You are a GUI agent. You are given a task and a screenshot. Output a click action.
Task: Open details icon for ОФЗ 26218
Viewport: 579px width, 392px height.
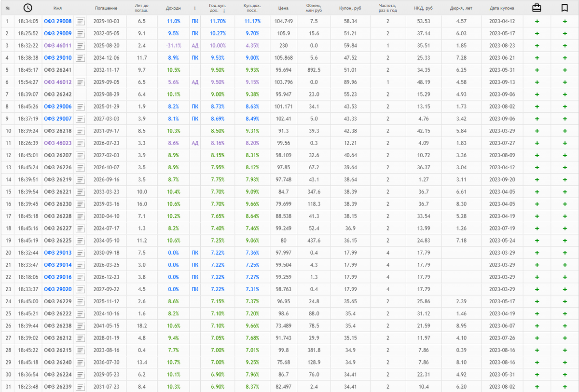click(x=81, y=131)
